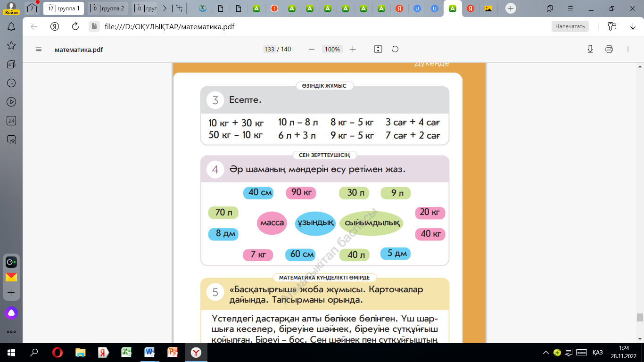Reload the page
The height and width of the screenshot is (362, 644).
pos(75,27)
